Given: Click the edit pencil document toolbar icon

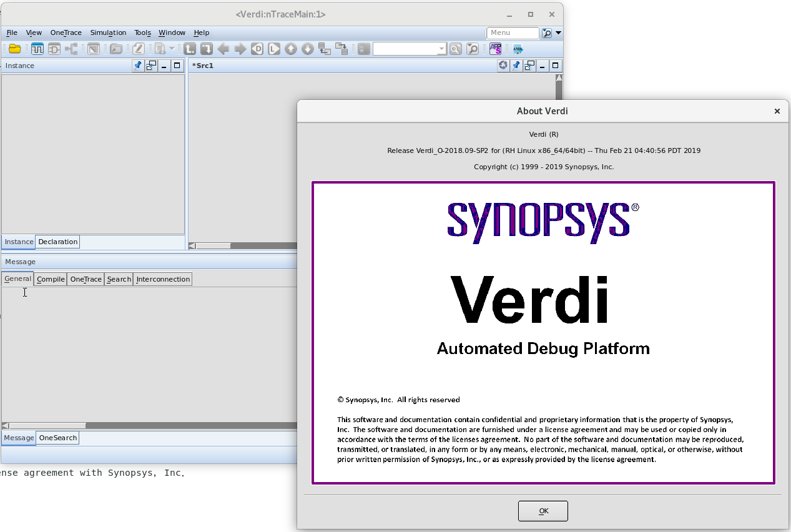Looking at the screenshot, I should point(139,49).
